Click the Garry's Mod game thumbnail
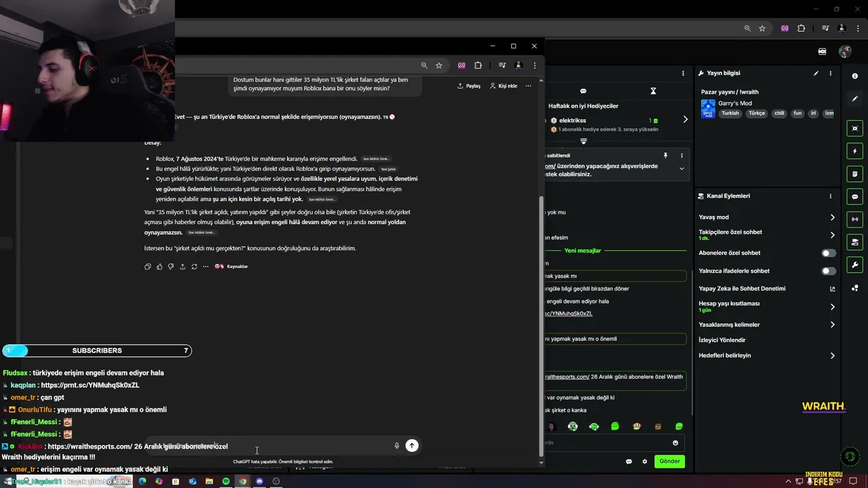Viewport: 868px width, 488px height. point(708,109)
